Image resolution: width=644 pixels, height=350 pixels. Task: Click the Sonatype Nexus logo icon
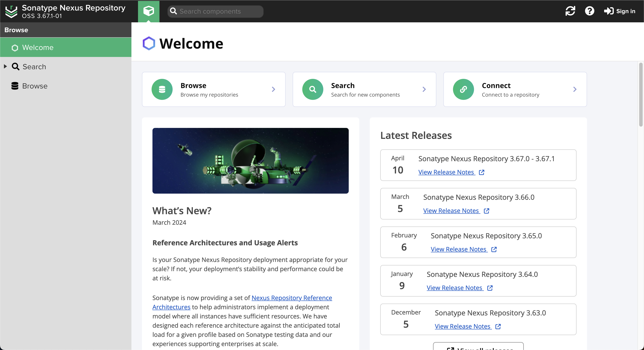(11, 12)
